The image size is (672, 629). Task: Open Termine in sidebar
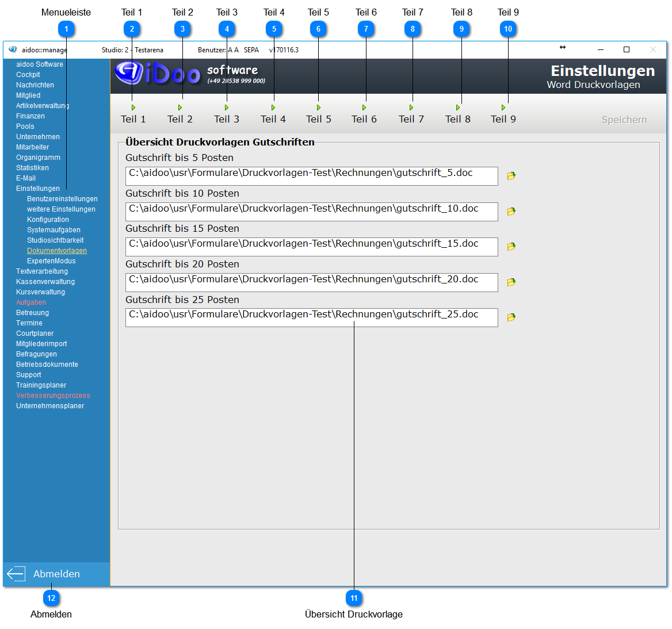pyautogui.click(x=29, y=323)
